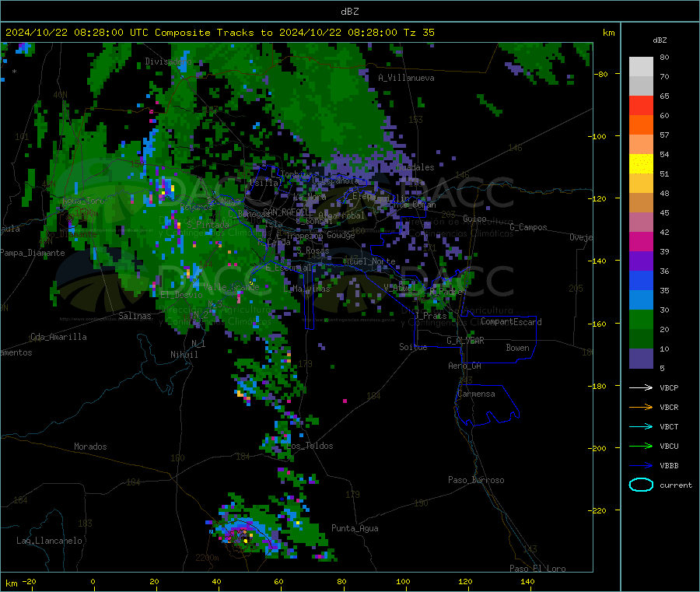This screenshot has width=700, height=592.
Task: Click the 'Cda_Amarilla' map label
Action: point(58,337)
